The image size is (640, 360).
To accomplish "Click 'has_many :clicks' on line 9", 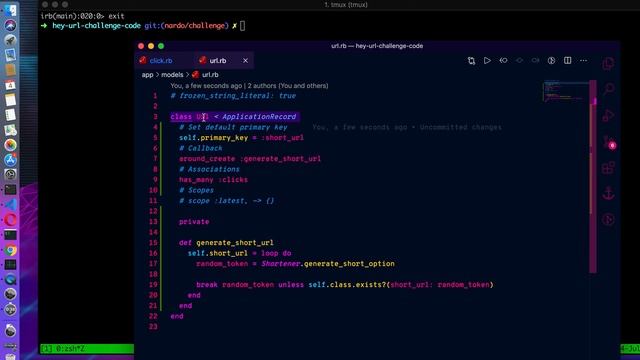I will click(213, 180).
